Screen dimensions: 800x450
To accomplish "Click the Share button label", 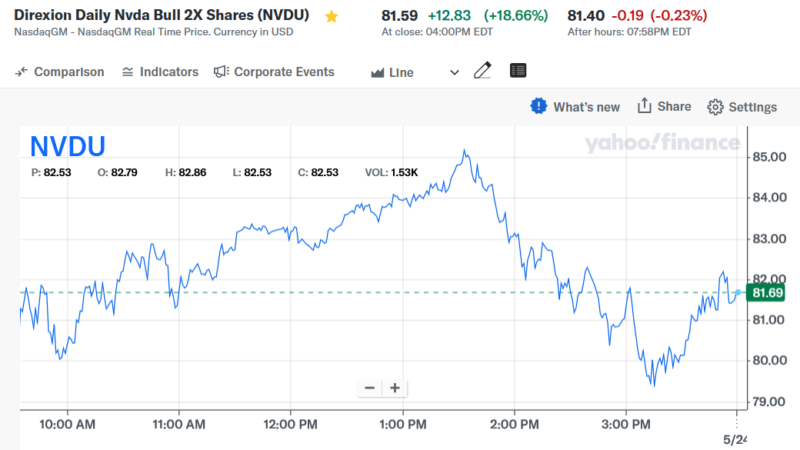I will 674,107.
